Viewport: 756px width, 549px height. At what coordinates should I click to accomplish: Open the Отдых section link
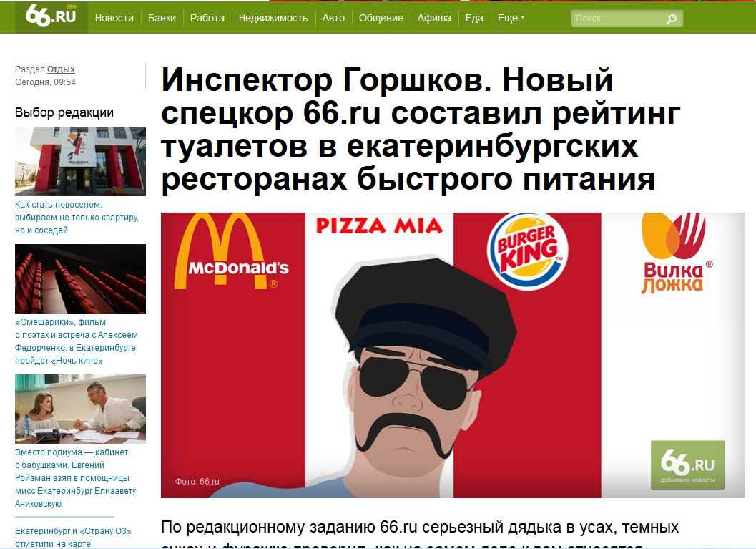coord(61,69)
